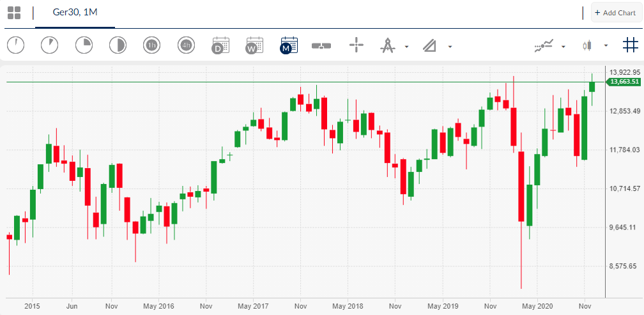
Task: Select the 30-minute half-filled clock icon
Action: (x=118, y=45)
